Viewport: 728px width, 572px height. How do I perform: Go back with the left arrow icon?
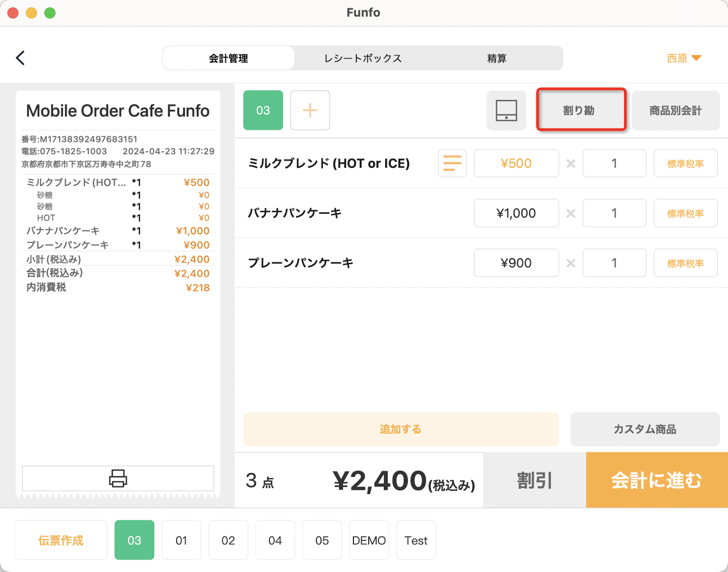click(x=20, y=58)
